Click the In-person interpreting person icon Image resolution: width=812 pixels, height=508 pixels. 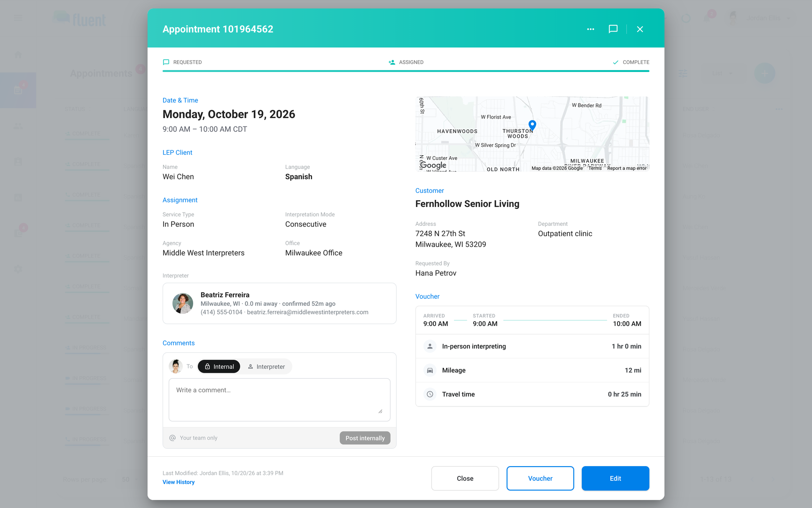430,346
